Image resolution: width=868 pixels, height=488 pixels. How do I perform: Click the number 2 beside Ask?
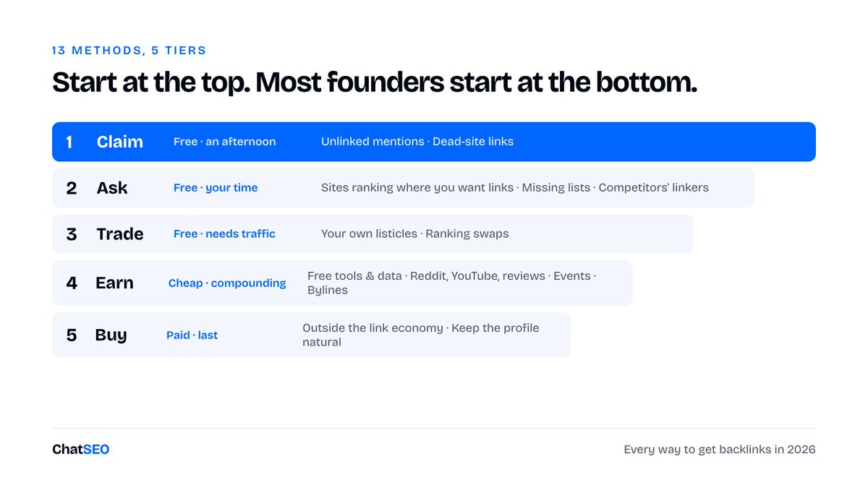click(71, 188)
